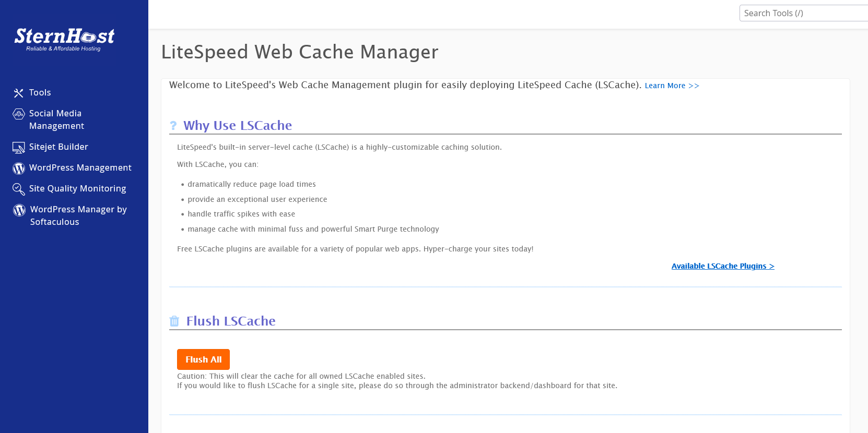The image size is (868, 433).
Task: Click the Social Media Management icon
Action: [19, 114]
